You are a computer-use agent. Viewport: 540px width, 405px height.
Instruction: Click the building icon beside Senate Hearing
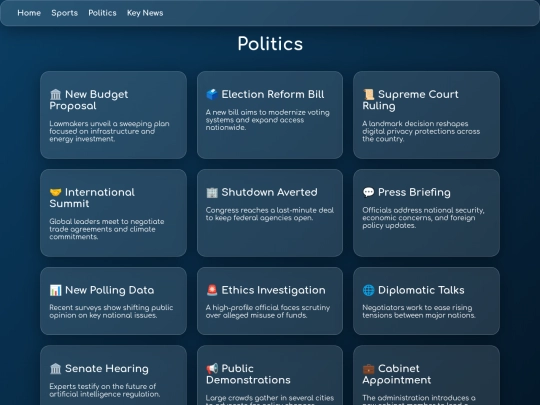(x=55, y=368)
